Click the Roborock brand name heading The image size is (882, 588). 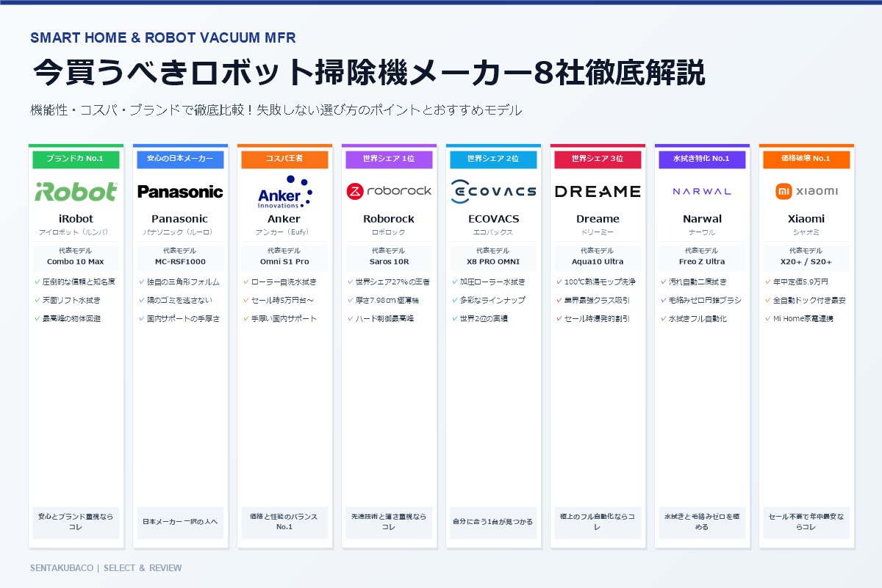coord(389,219)
